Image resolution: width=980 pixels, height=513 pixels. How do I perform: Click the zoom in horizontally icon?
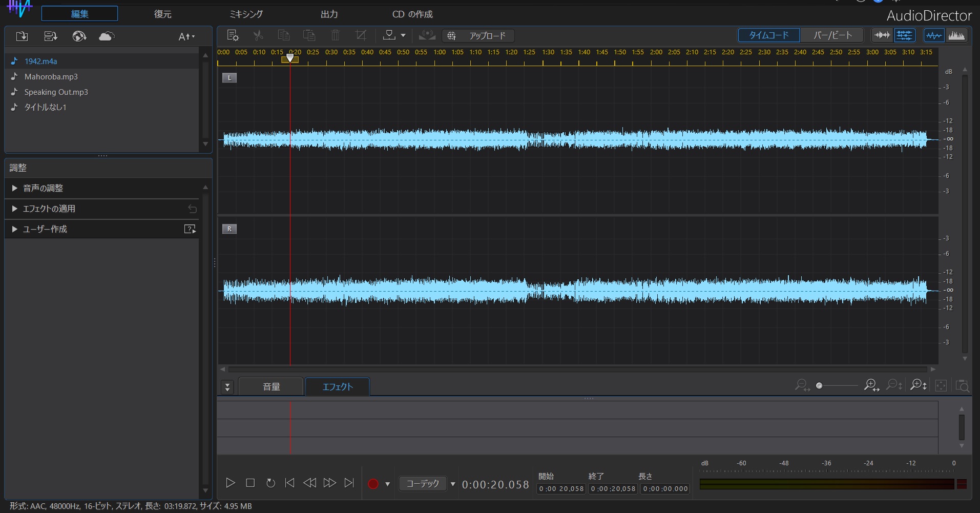click(871, 385)
